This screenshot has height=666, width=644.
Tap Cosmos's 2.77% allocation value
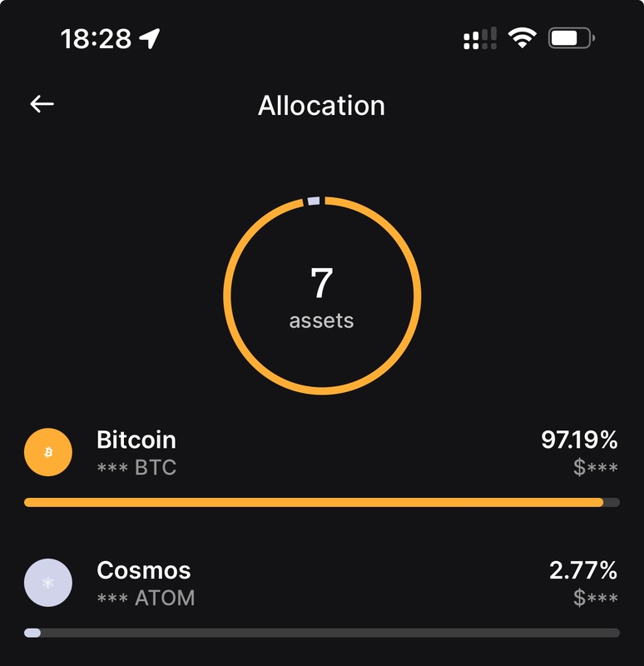point(582,570)
